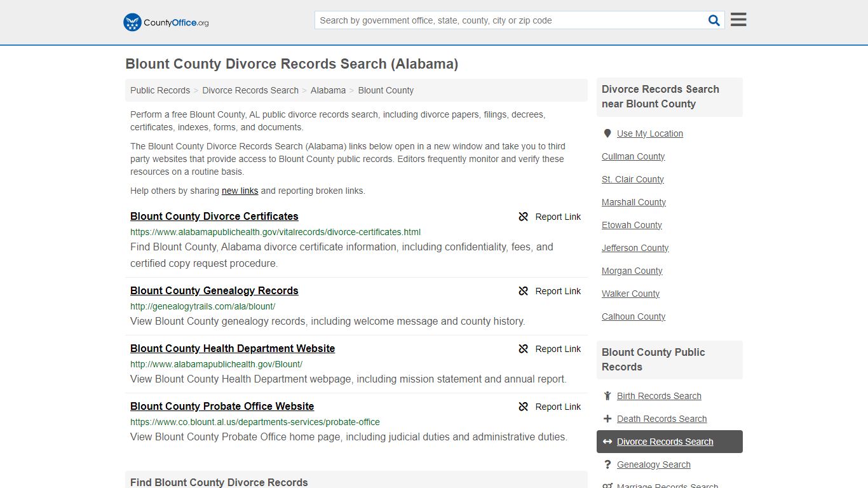This screenshot has width=868, height=488.
Task: Click broken-link icon for Genealogy Records
Action: 524,291
